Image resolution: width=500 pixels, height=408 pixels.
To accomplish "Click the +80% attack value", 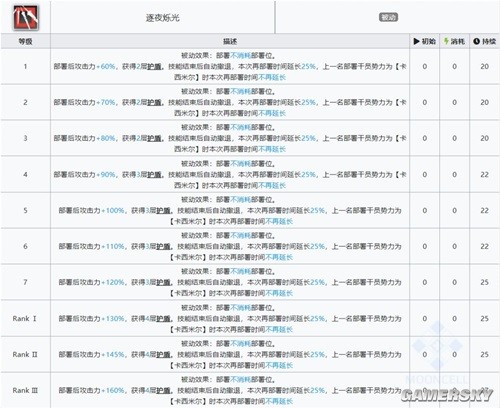I will click(x=106, y=139).
